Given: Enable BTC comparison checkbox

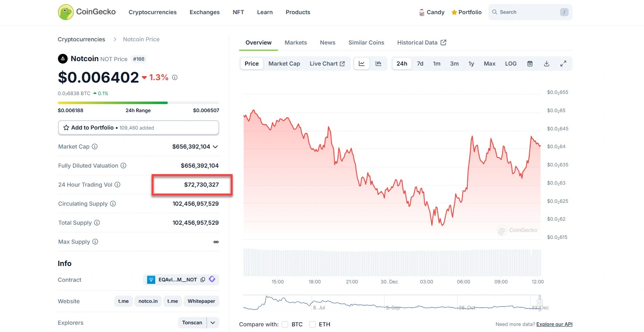Looking at the screenshot, I should click(285, 324).
